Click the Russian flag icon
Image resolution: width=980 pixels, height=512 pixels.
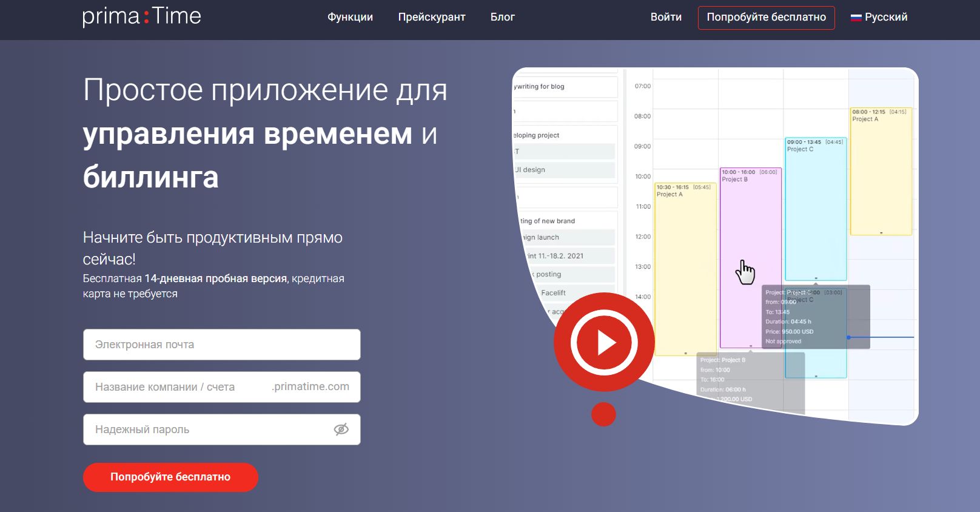pos(856,18)
